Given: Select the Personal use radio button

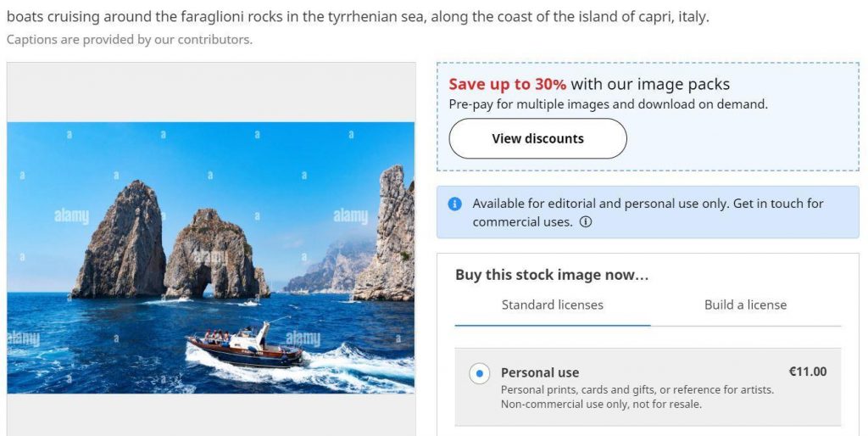Looking at the screenshot, I should 479,373.
